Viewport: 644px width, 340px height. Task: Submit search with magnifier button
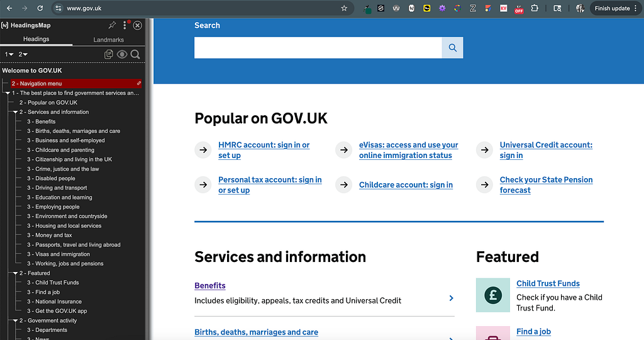coord(453,48)
